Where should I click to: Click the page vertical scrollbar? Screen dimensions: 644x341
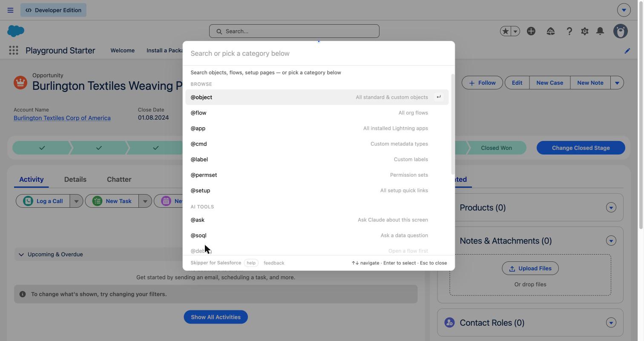tap(641, 115)
